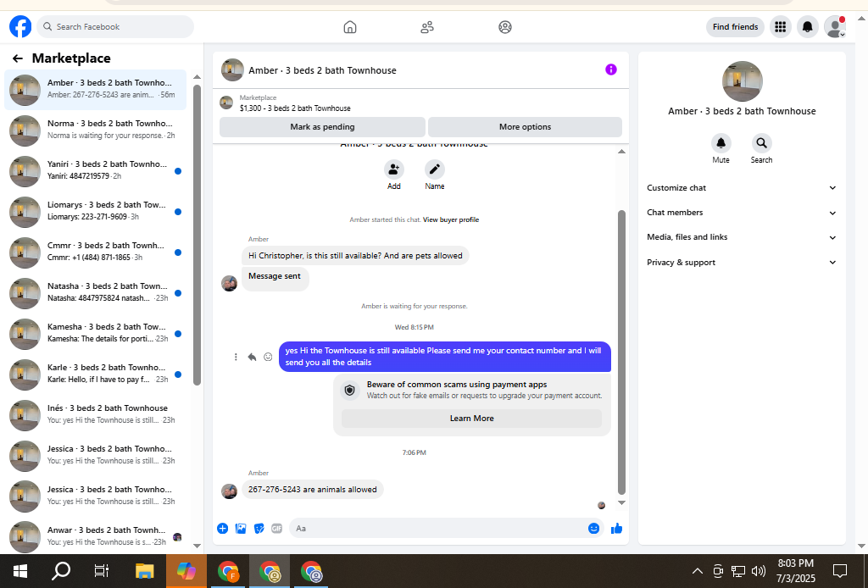Open the notifications bell
Screen dimensions: 868x588
(x=808, y=26)
